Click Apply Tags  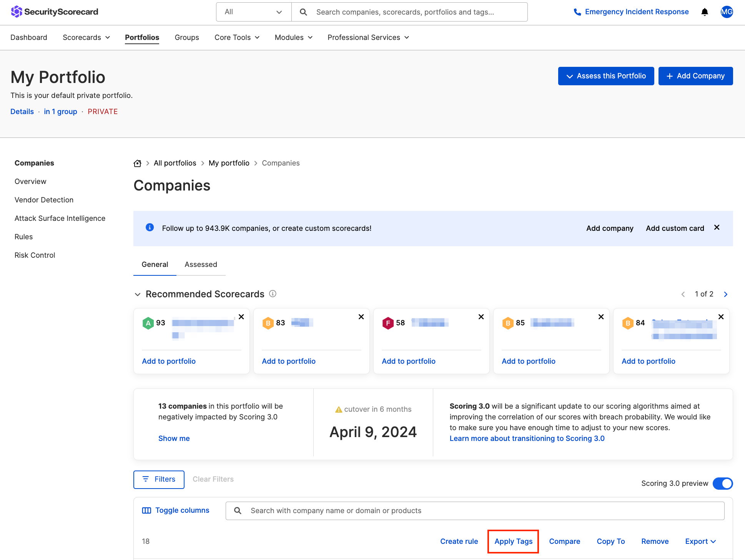(513, 542)
